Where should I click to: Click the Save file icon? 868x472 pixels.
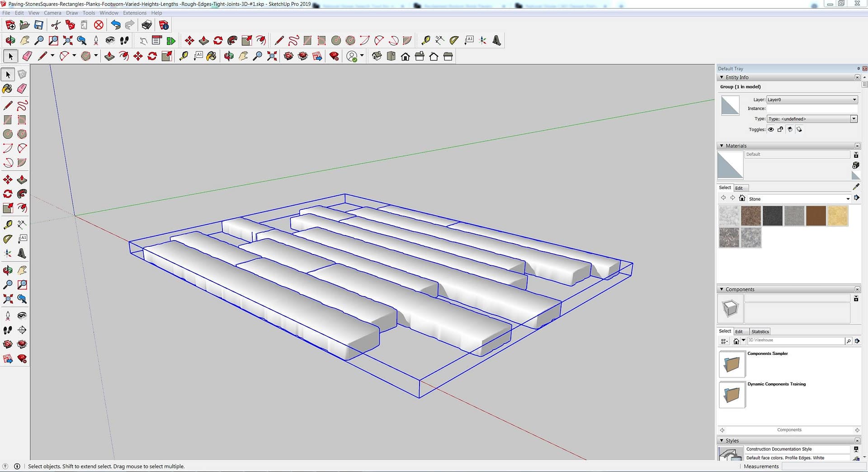coord(39,25)
